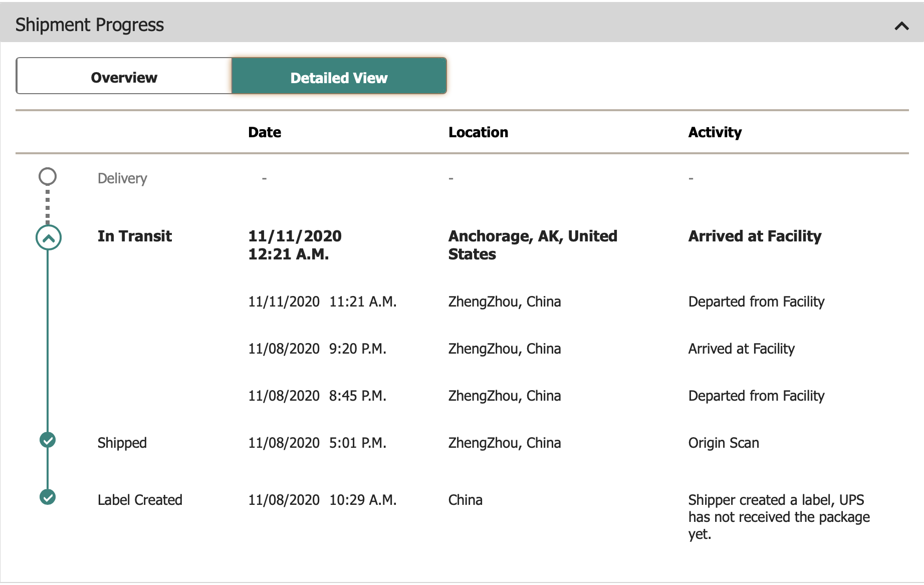Click the Shipper created a label message
Screen dimensions: 924x585
tap(779, 516)
